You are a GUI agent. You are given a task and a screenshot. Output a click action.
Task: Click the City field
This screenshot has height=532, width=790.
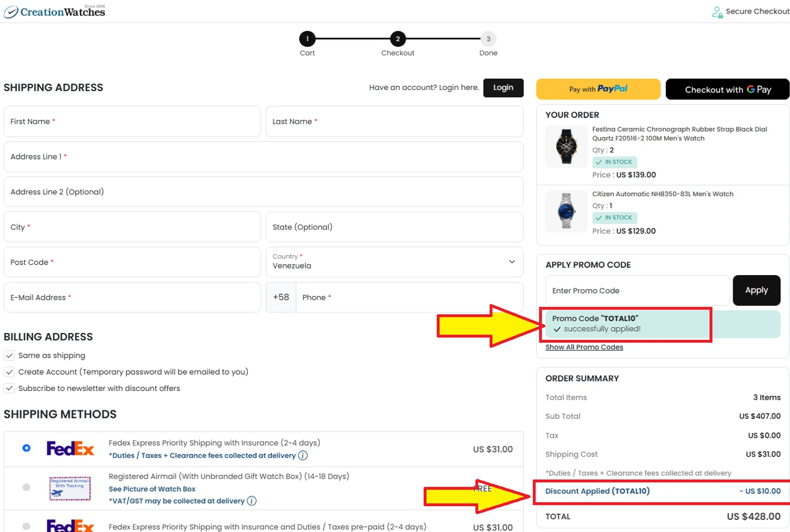(x=132, y=227)
